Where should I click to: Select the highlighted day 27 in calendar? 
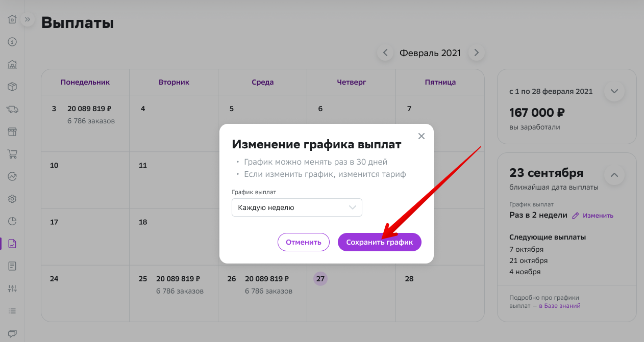[320, 279]
